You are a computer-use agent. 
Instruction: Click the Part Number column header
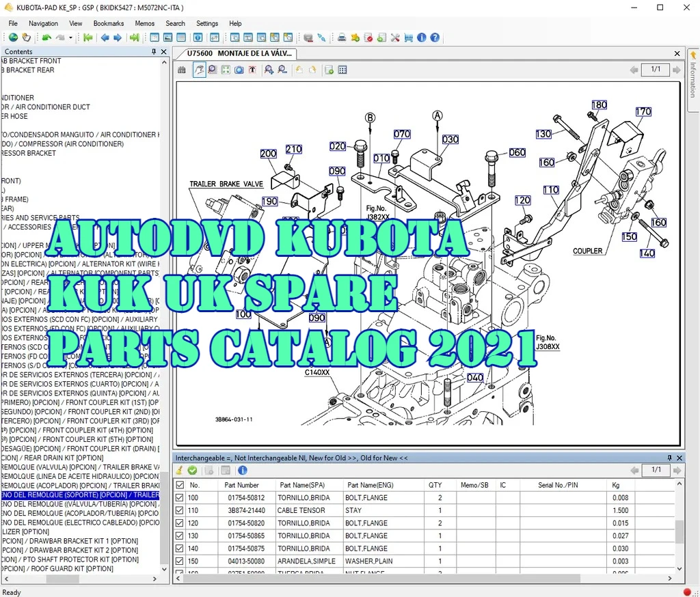(x=241, y=485)
